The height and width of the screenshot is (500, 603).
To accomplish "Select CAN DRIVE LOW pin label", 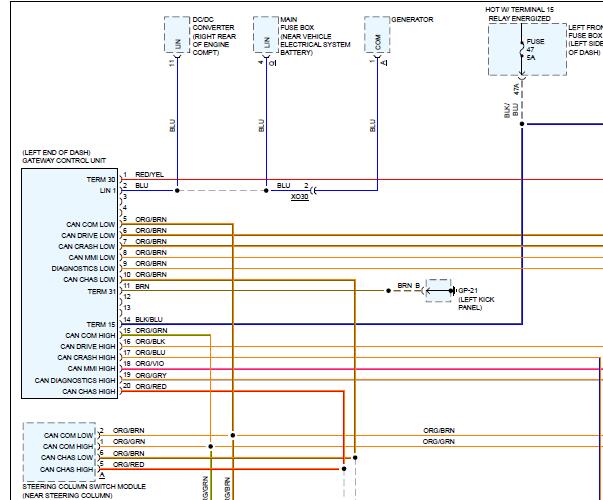I will click(x=88, y=236).
